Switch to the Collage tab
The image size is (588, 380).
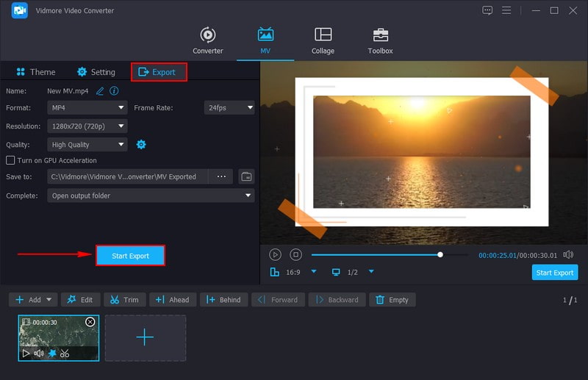[x=323, y=40]
